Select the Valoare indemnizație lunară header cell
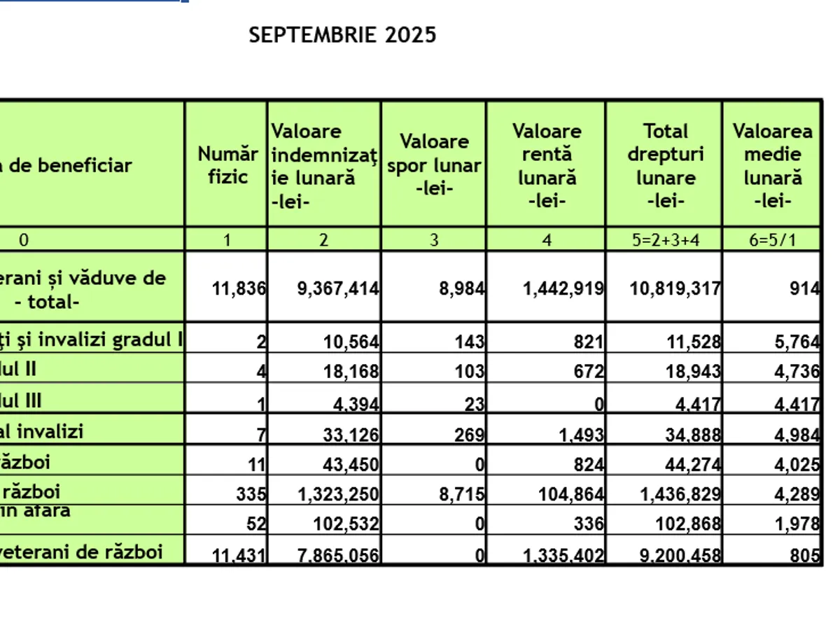 (x=323, y=165)
